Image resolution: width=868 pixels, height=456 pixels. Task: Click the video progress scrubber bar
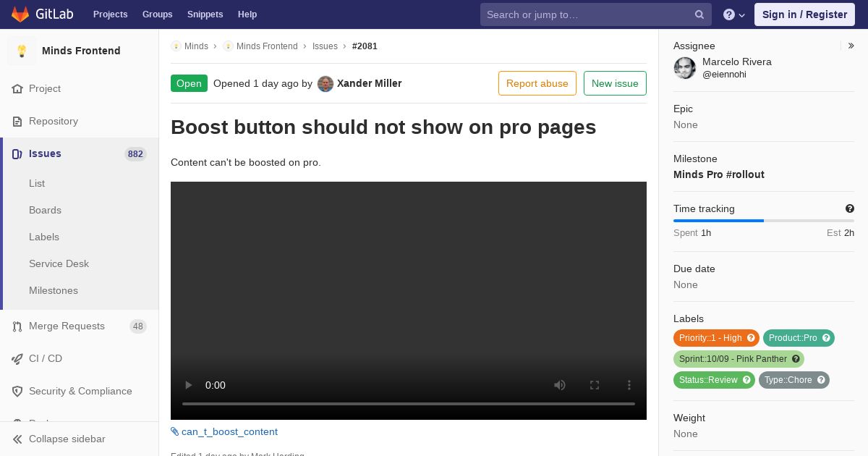[409, 403]
